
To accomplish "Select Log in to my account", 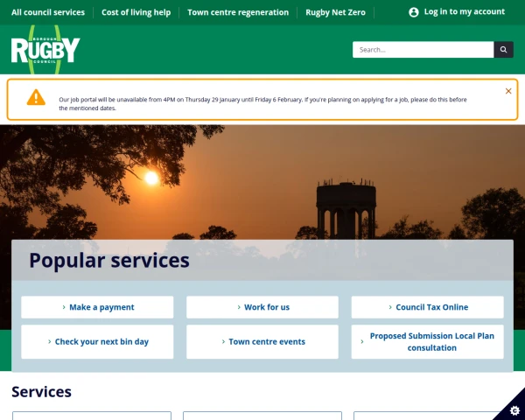I will (x=464, y=11).
